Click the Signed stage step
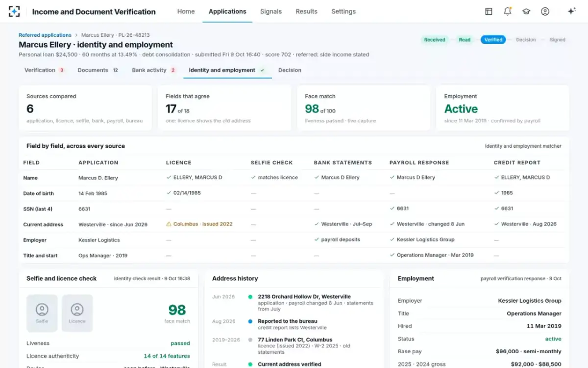Viewport: 588px width, 368px height. [557, 40]
